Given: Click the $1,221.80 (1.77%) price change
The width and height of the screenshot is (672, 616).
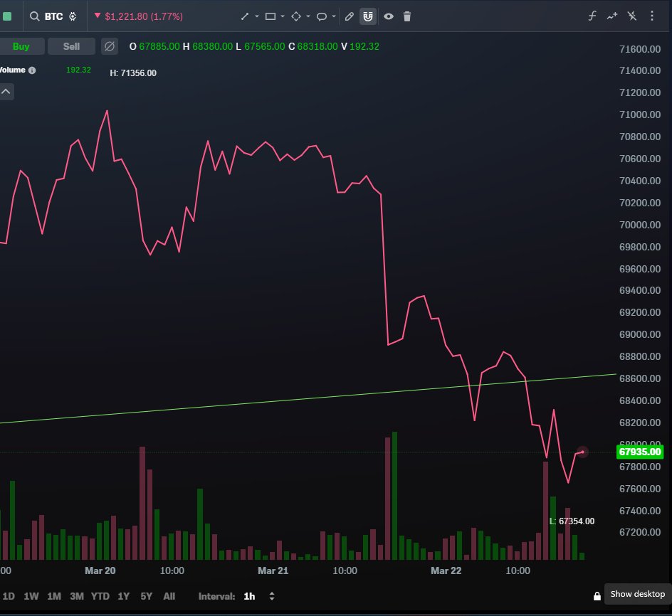Looking at the screenshot, I should [x=144, y=16].
